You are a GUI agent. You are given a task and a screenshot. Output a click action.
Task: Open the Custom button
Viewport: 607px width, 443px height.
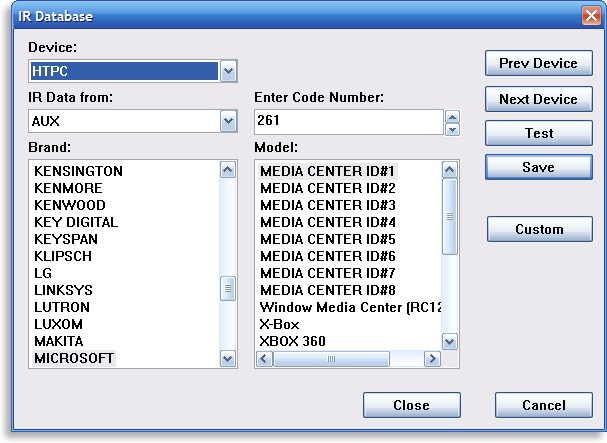540,229
